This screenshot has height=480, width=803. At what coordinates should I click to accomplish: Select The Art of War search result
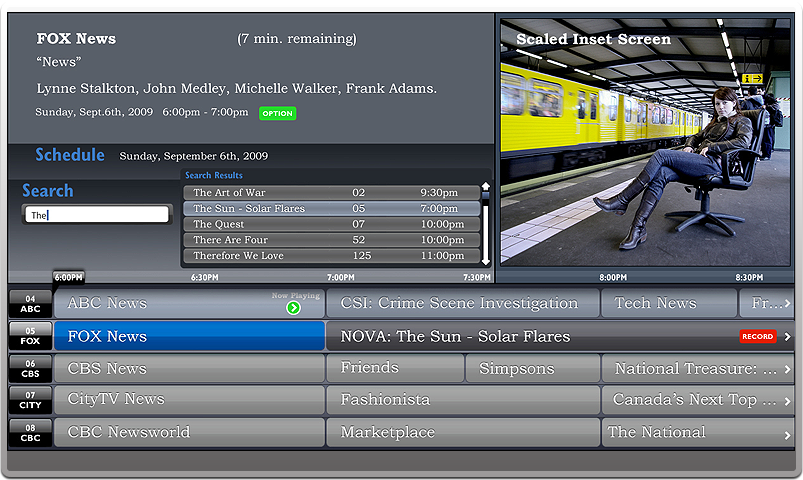click(331, 193)
